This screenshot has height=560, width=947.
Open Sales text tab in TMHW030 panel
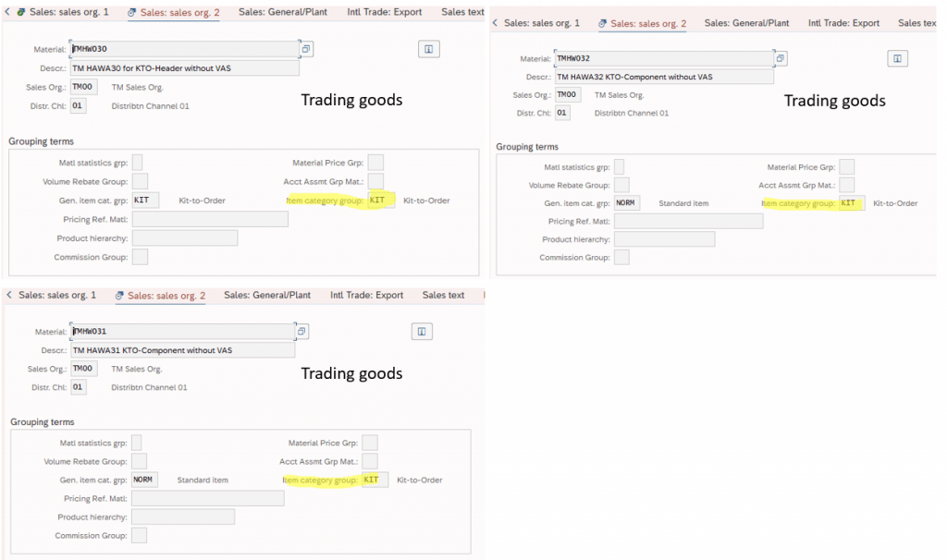click(462, 11)
